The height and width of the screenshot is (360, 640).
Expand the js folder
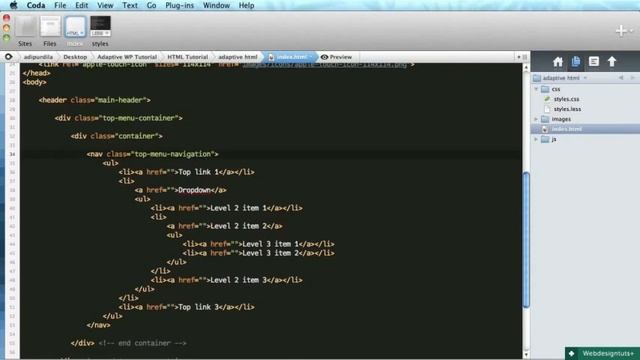point(536,139)
